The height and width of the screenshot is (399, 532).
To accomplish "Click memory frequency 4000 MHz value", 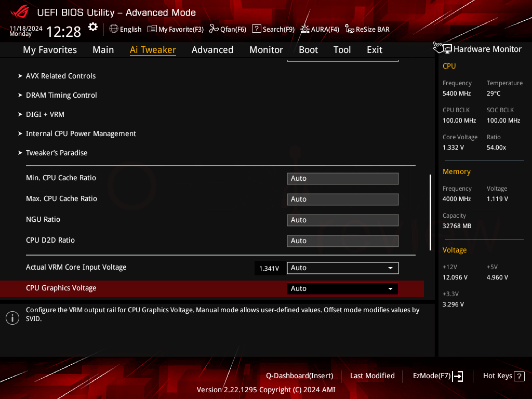I will 456,199.
